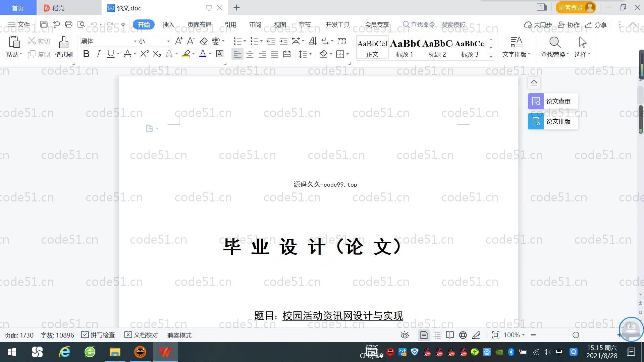Clear formatting with eraser icon
644x362 pixels.
tap(204, 41)
